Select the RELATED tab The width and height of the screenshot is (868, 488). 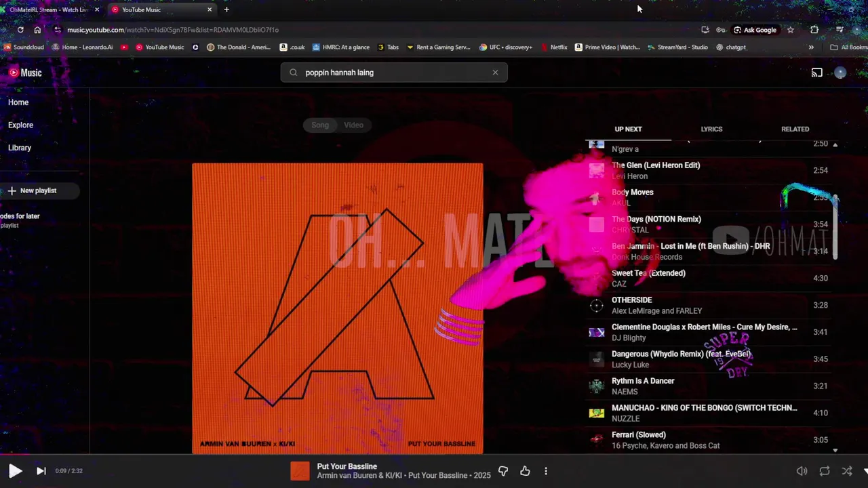795,129
